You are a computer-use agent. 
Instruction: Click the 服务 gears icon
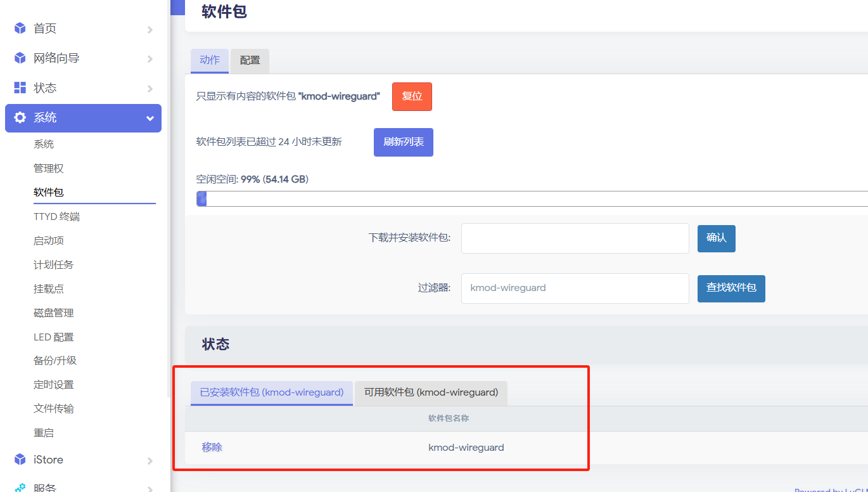pyautogui.click(x=20, y=487)
